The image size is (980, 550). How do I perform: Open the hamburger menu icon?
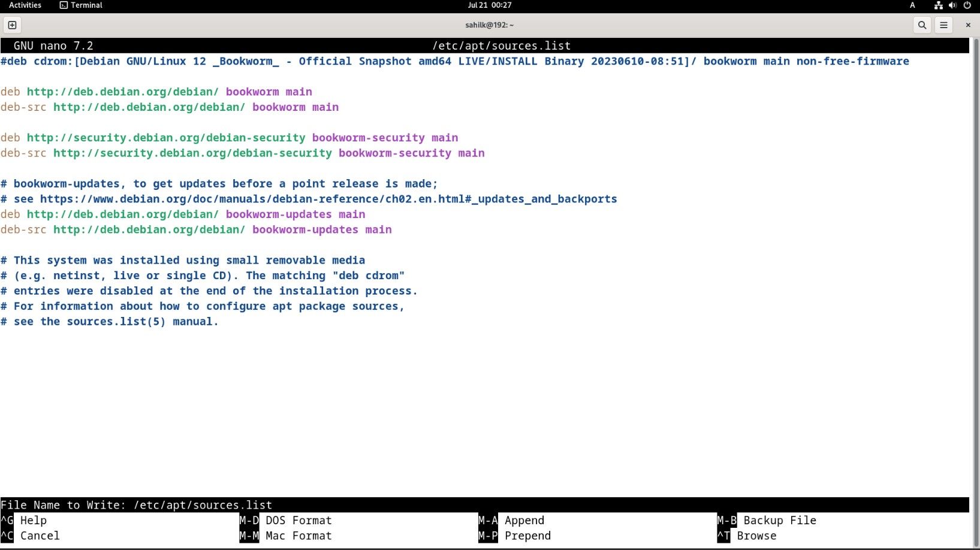point(943,25)
